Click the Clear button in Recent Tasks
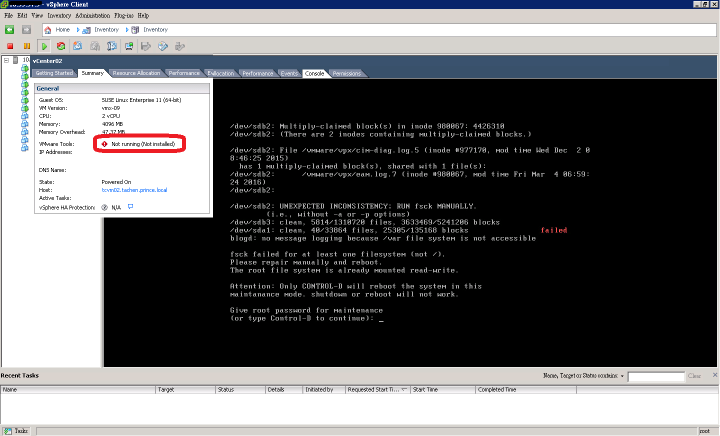Image resolution: width=720 pixels, height=436 pixels. pyautogui.click(x=694, y=376)
